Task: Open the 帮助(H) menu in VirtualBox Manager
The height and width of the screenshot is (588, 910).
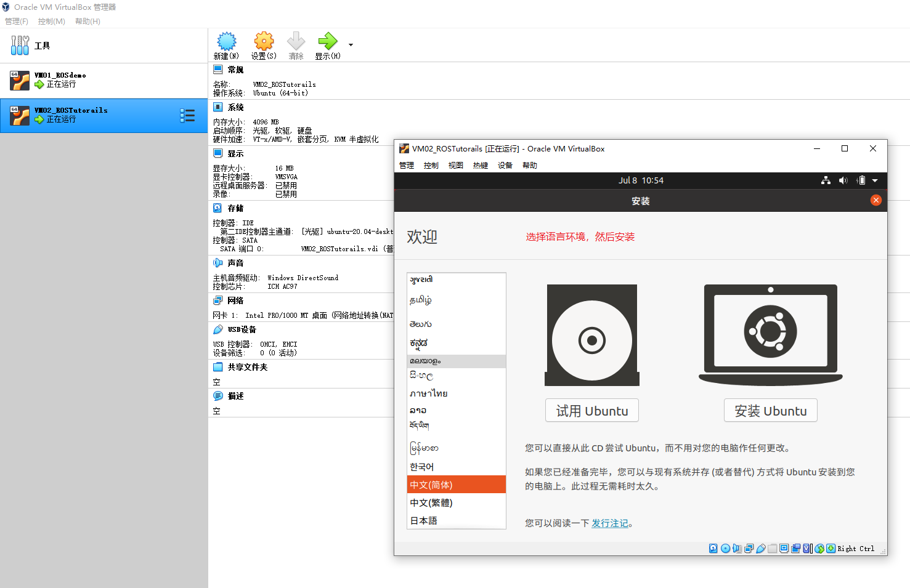Action: click(87, 21)
